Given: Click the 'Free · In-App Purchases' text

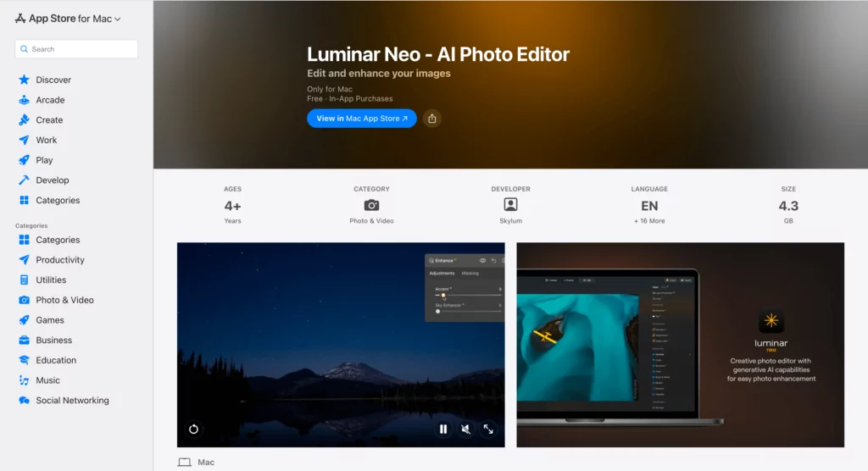Looking at the screenshot, I should click(x=350, y=98).
